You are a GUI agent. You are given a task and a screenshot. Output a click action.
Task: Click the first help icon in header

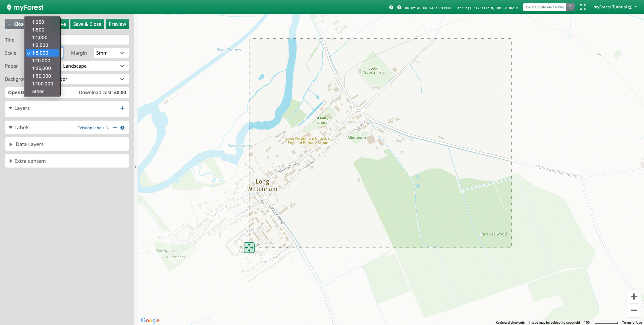(391, 7)
